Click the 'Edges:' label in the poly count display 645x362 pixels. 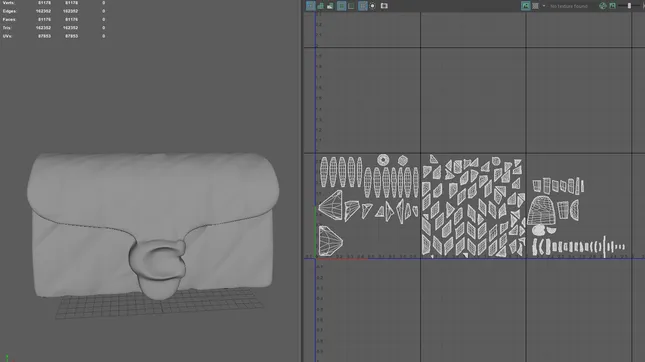[x=9, y=11]
